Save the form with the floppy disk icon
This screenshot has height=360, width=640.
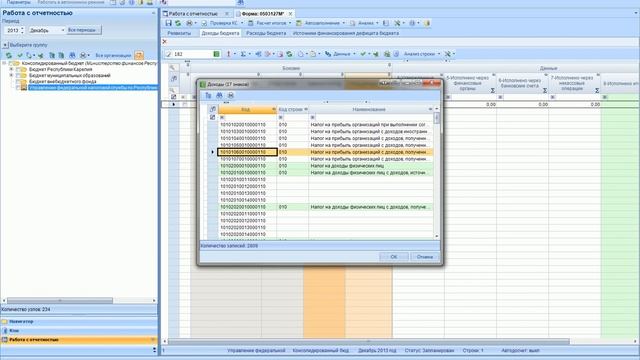tap(169, 23)
